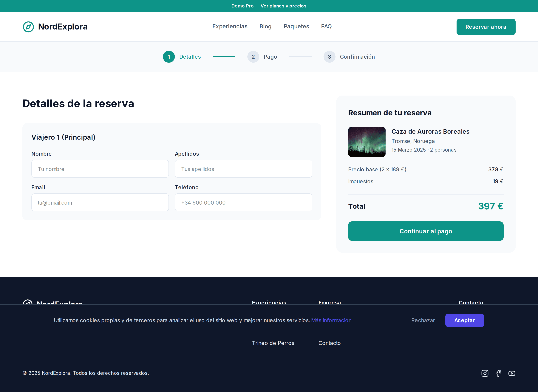Follow Ver planes y precios link
This screenshot has width=538, height=392.
tap(283, 6)
